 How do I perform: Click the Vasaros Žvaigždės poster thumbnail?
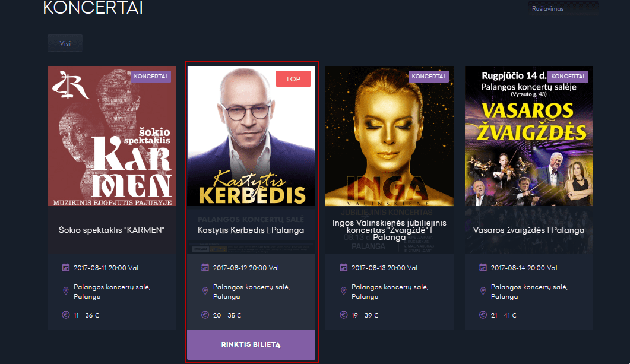coord(528,136)
